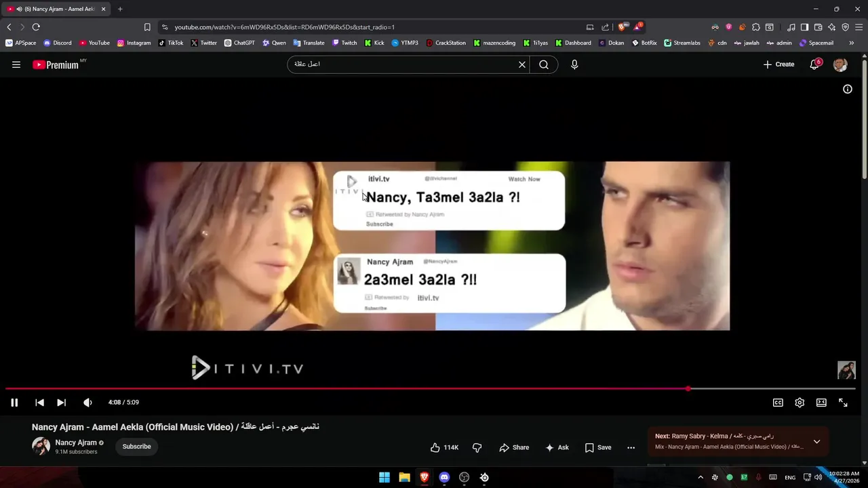Close the Nancy Ajram tab

(103, 9)
